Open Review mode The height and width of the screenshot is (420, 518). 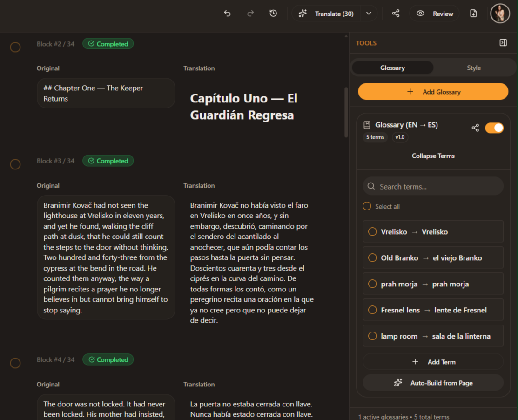point(434,14)
